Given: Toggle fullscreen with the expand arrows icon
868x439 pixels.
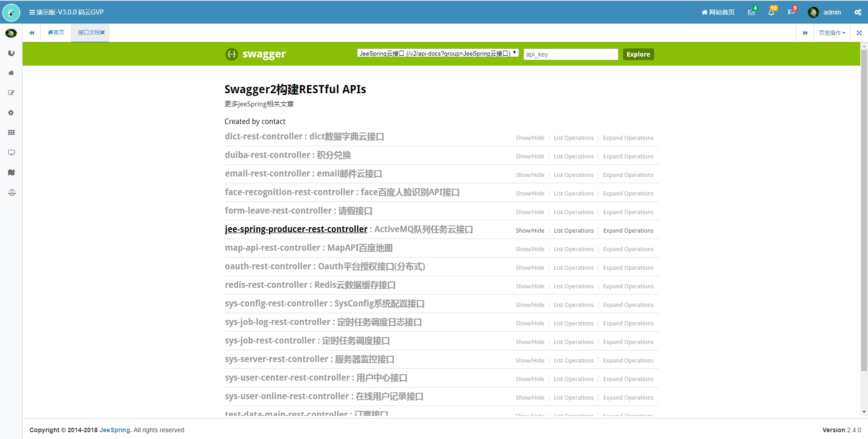Looking at the screenshot, I should (x=859, y=33).
